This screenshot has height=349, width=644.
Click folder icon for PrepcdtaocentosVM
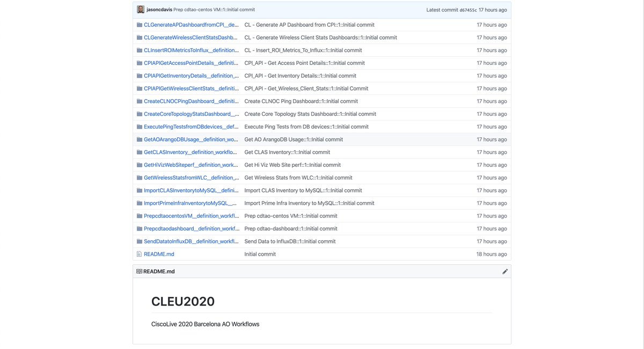(140, 216)
